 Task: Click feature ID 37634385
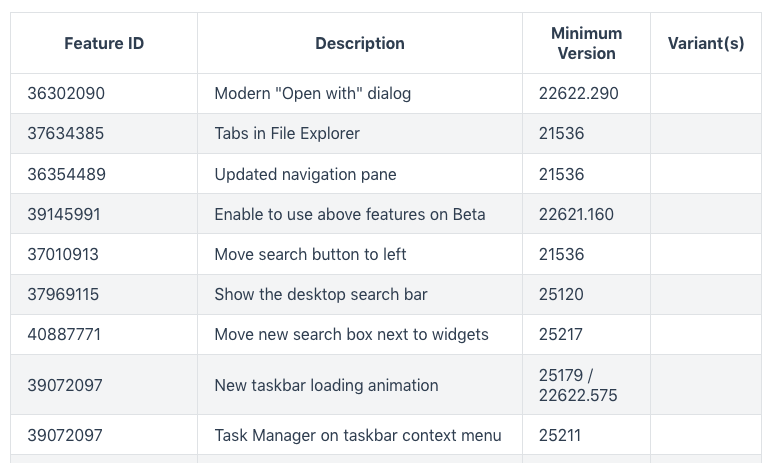[65, 133]
